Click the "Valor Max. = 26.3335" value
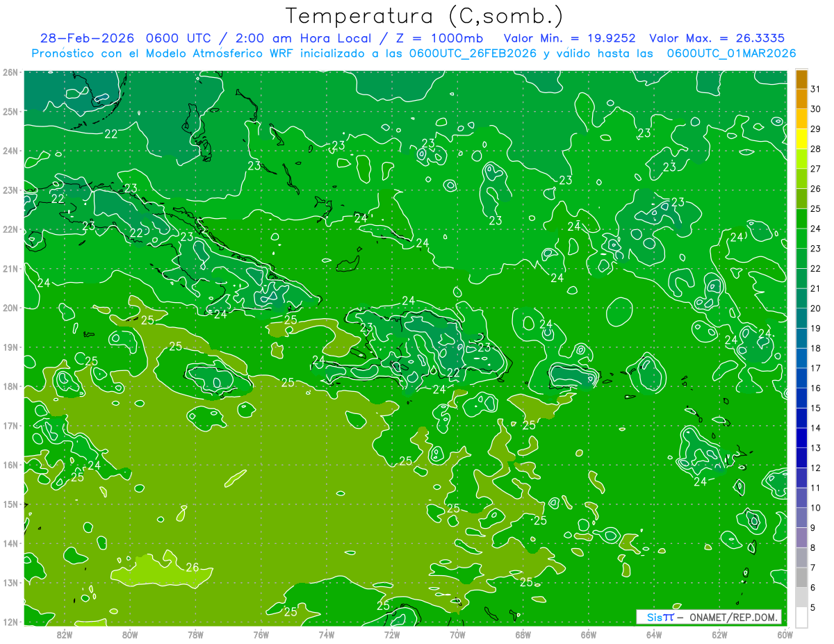Image resolution: width=834 pixels, height=644 pixels. coord(718,38)
